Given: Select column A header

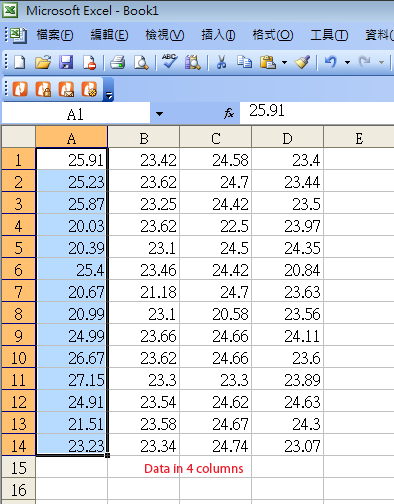Looking at the screenshot, I should pyautogui.click(x=71, y=137).
